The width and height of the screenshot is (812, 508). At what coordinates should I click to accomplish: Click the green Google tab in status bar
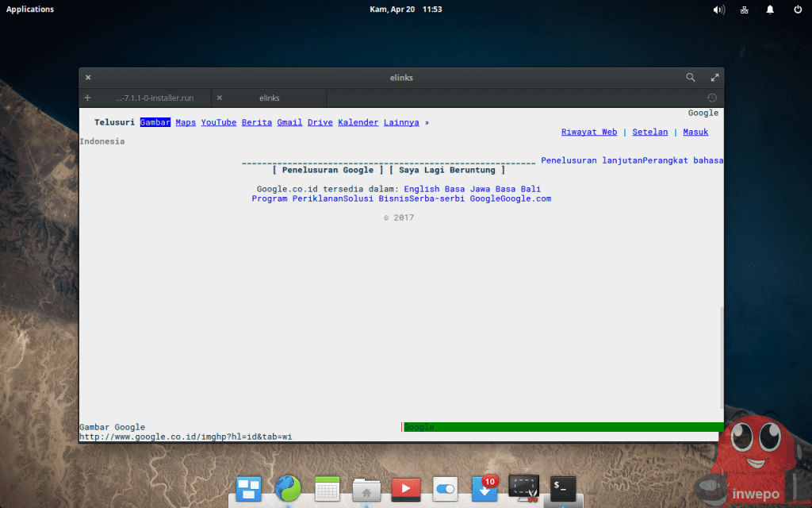(564, 427)
